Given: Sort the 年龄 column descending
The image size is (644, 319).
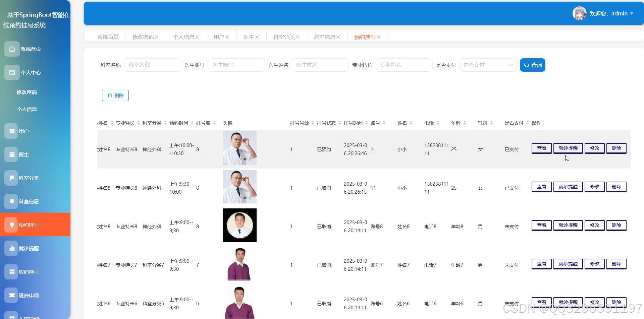Looking at the screenshot, I should [464, 124].
